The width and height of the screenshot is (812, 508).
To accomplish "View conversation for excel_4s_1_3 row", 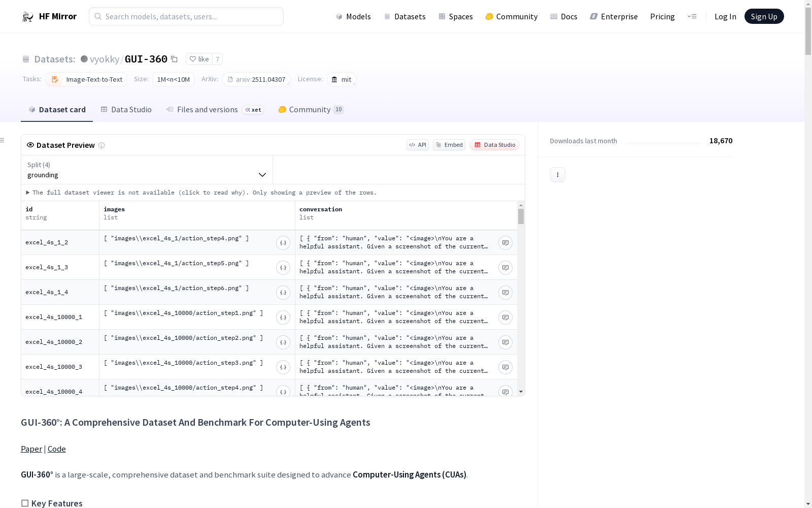I will (505, 268).
